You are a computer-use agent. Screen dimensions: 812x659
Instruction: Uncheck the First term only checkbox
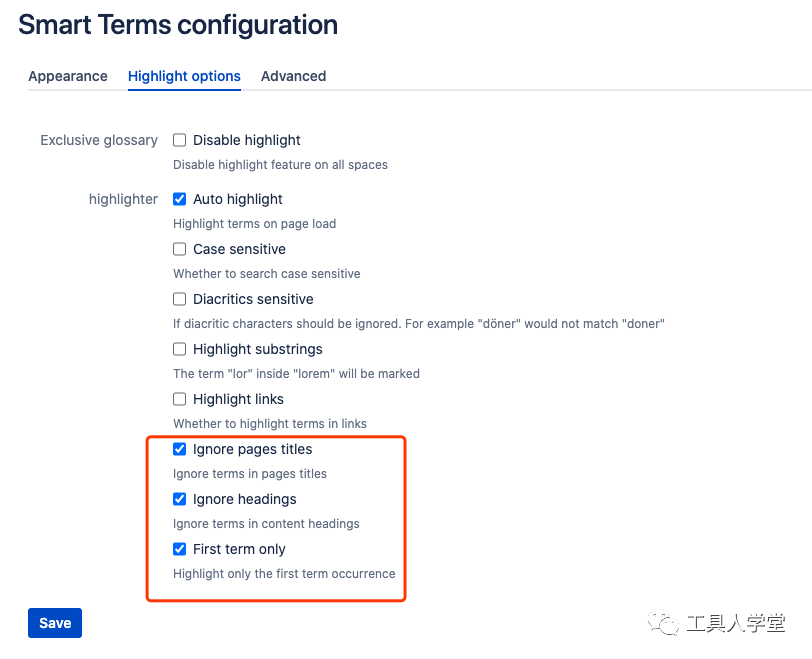point(180,549)
